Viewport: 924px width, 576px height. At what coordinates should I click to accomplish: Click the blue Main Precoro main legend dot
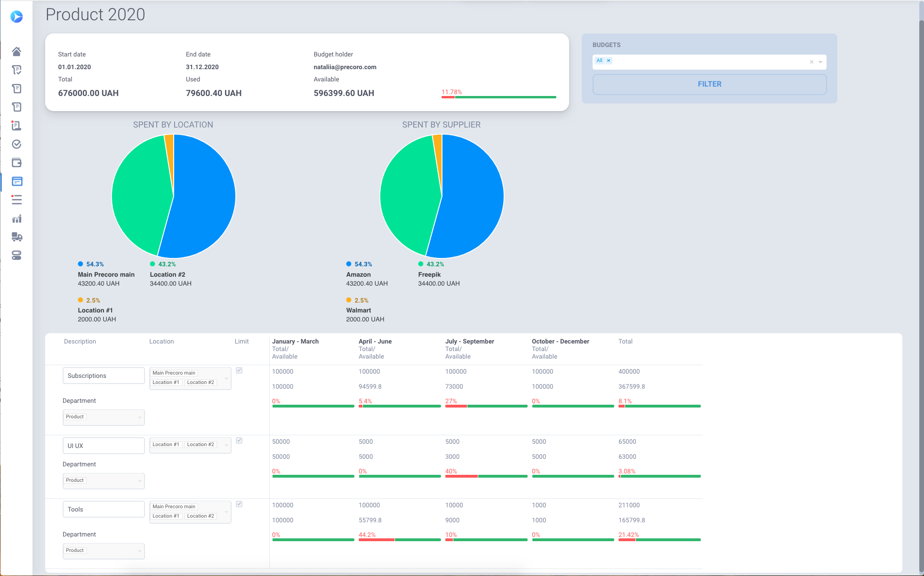click(x=80, y=264)
